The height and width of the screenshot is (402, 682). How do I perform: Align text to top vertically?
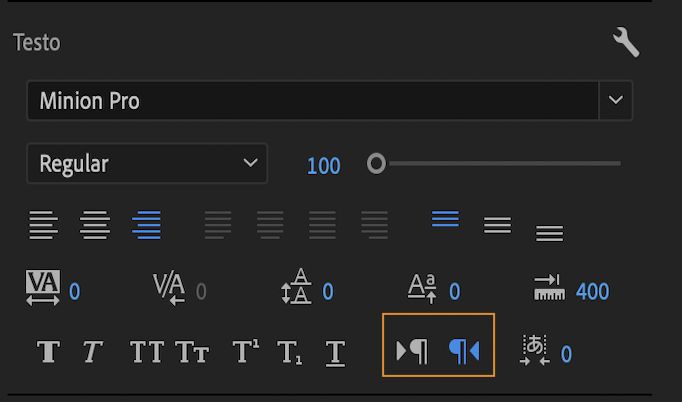445,218
